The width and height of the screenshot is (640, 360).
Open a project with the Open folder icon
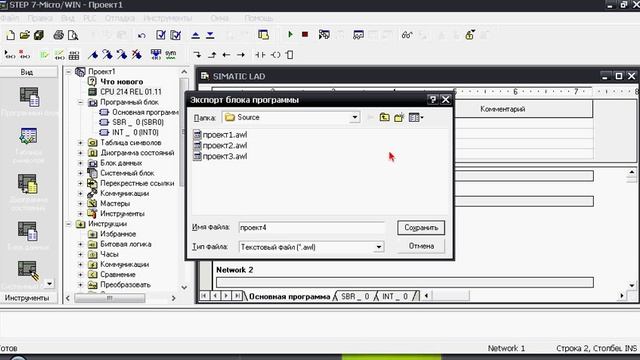(24, 35)
